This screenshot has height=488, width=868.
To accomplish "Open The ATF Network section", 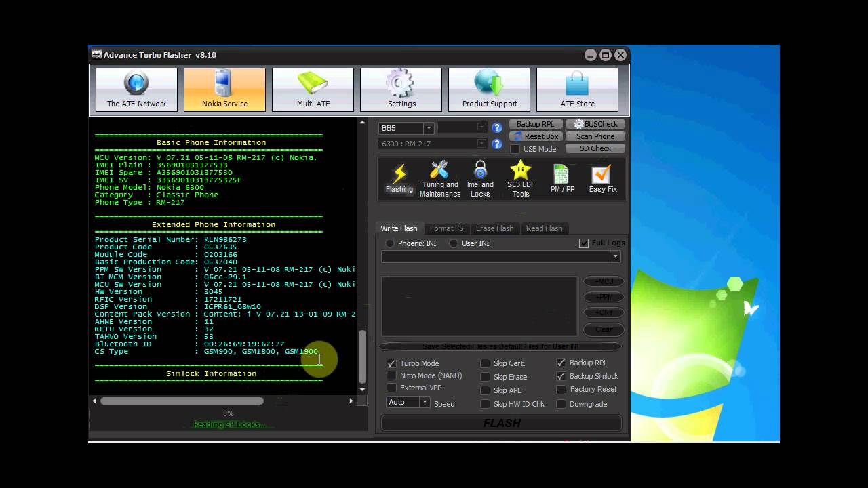I will click(136, 89).
